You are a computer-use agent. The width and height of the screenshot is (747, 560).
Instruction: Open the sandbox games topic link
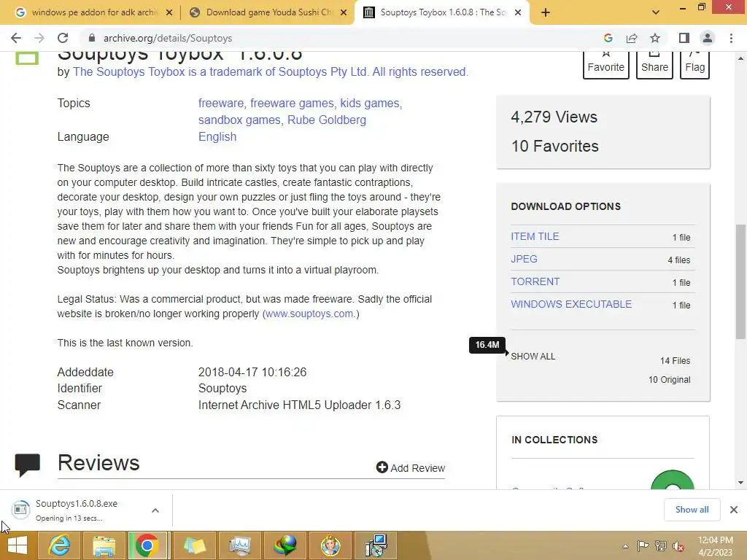point(239,120)
